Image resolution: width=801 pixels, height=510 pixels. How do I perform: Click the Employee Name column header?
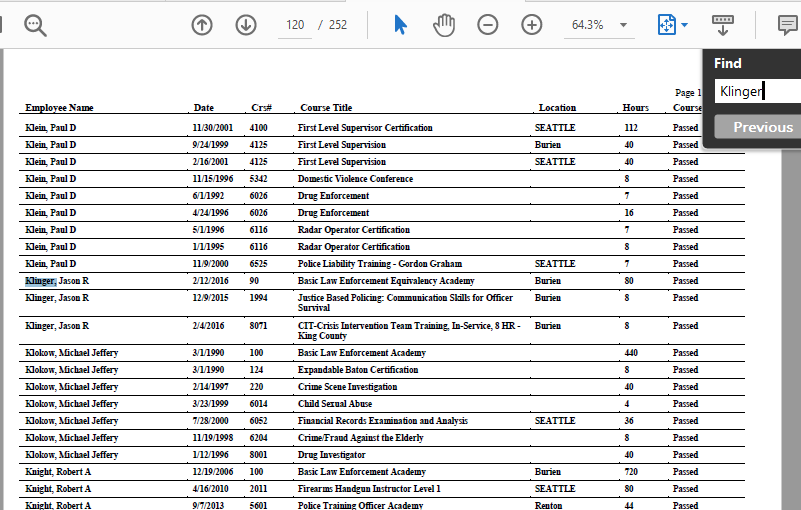pos(59,108)
